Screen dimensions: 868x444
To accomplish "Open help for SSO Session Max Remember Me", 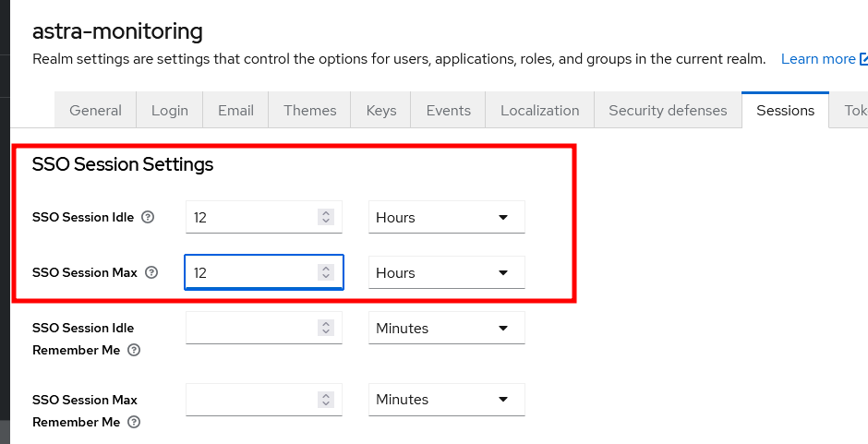I will tap(134, 423).
